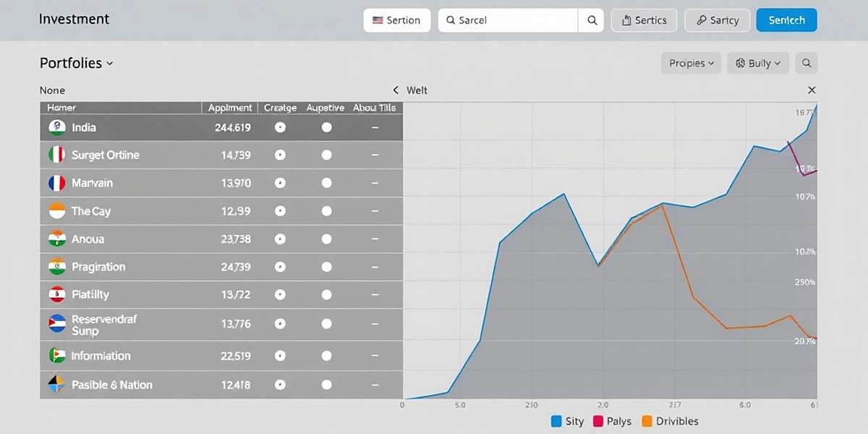
Task: Open the Sertion flag selector
Action: click(x=396, y=20)
